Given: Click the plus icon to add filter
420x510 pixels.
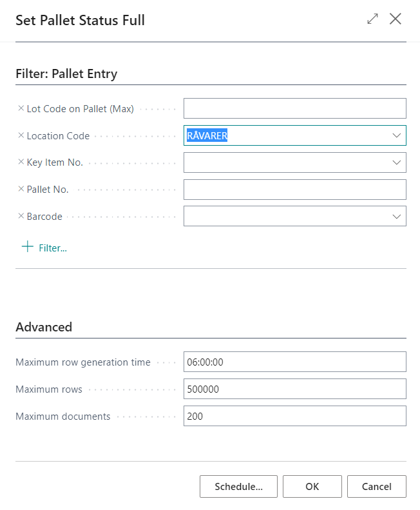Looking at the screenshot, I should tap(28, 247).
